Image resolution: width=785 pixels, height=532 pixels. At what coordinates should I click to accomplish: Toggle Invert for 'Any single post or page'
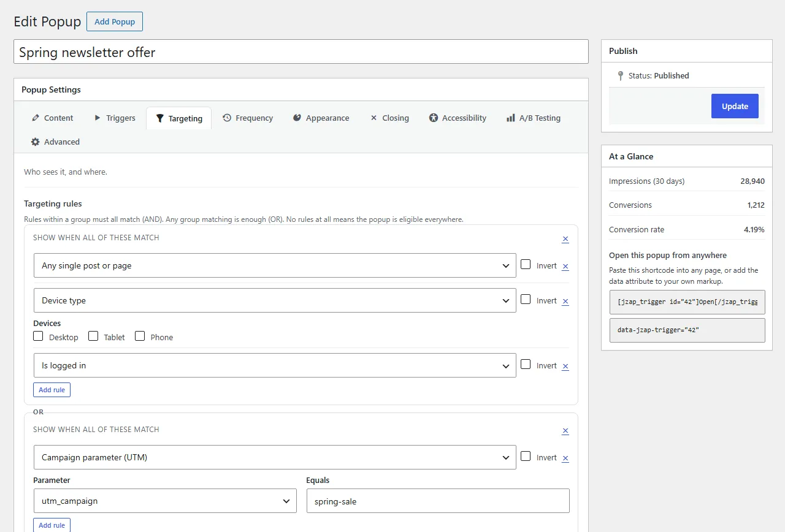click(526, 264)
